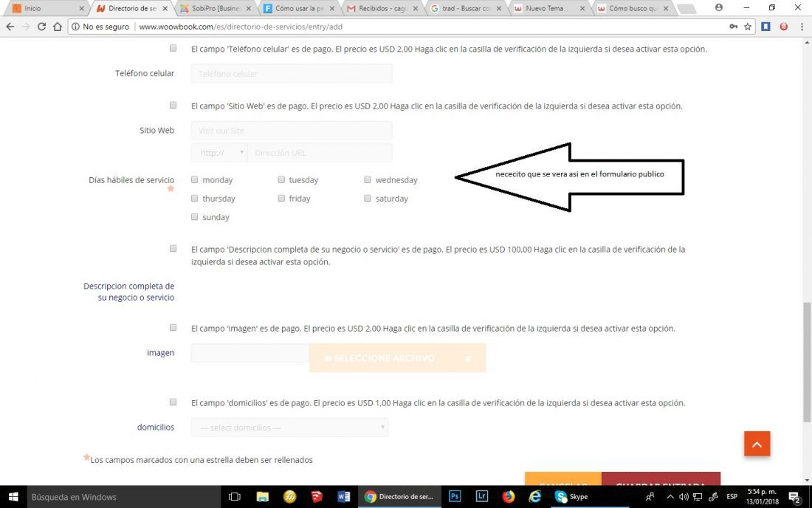Click the red round extension icon
812x508 pixels.
point(783,27)
